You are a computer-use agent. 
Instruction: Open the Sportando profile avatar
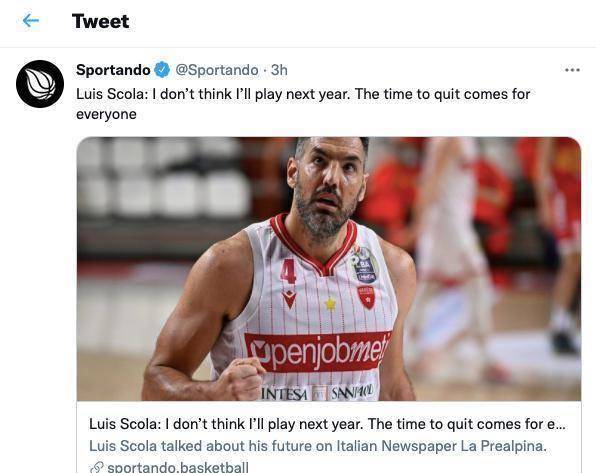[x=40, y=84]
